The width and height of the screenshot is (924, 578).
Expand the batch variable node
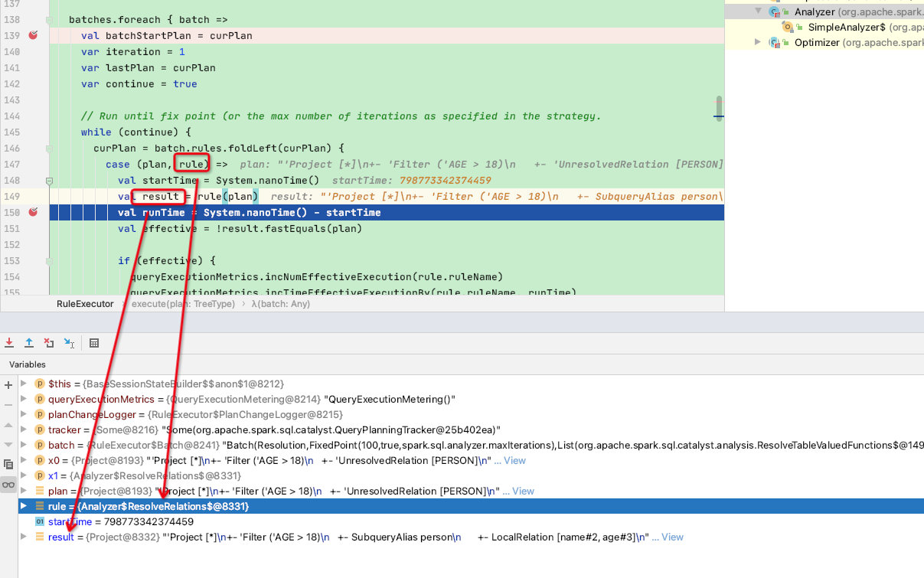click(24, 445)
